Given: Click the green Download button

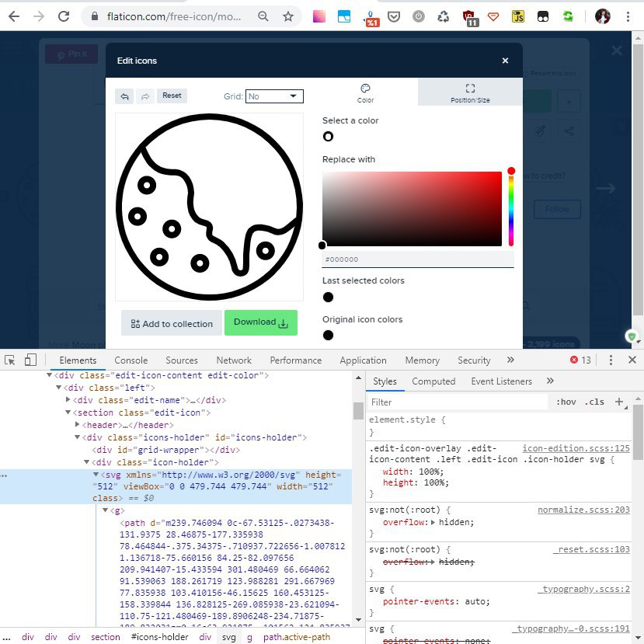Looking at the screenshot, I should click(261, 322).
